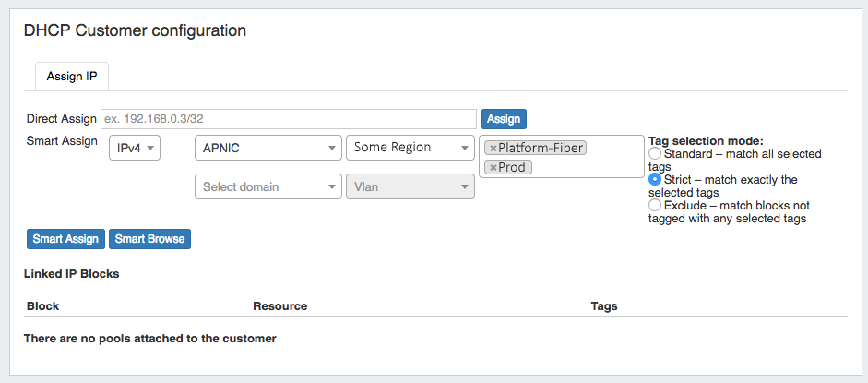Remove the Platform-Fiber tag with its x icon
868x383 pixels.
point(493,149)
